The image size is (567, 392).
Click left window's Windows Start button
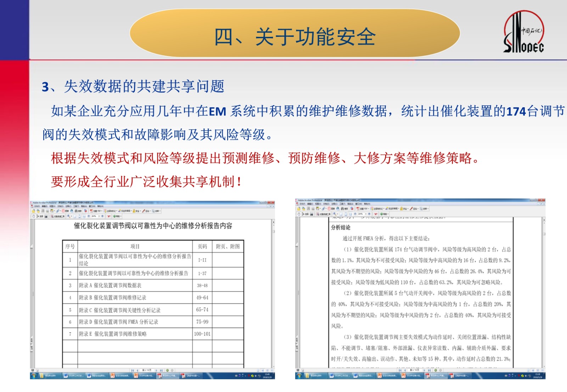33,375
